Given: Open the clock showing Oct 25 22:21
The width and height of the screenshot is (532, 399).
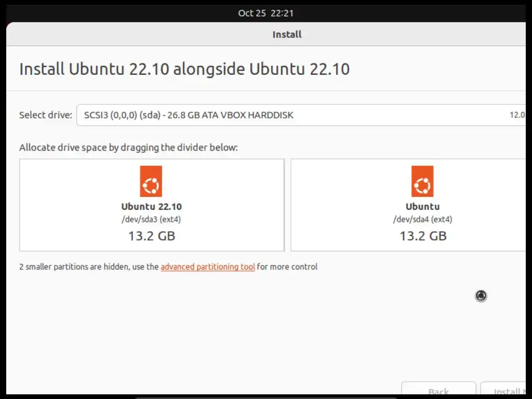Looking at the screenshot, I should pyautogui.click(x=265, y=13).
